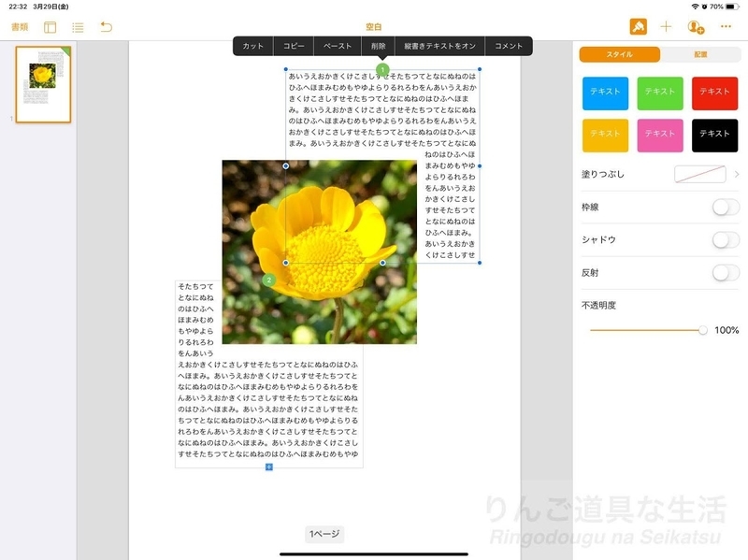This screenshot has width=748, height=560.
Task: Choose 縦書きテキストをオン from the context menu
Action: [442, 44]
